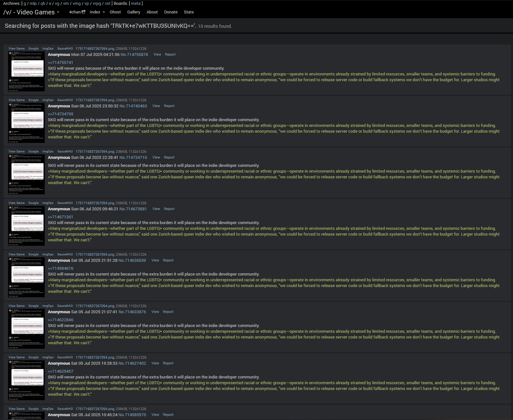Report post No.714734716

pos(169,158)
